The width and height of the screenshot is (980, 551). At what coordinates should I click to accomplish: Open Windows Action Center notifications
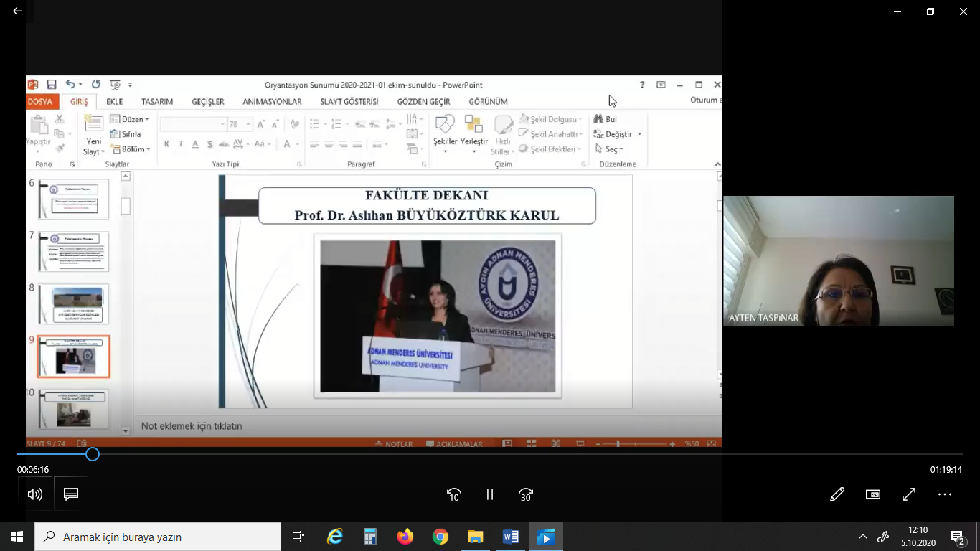pos(957,537)
